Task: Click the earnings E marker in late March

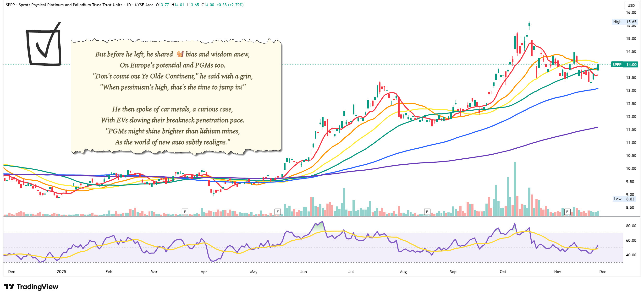Action: coord(185,212)
